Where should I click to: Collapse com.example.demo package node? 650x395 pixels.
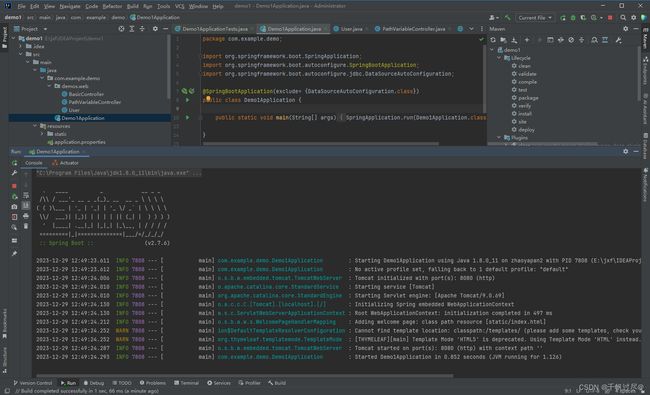point(42,78)
